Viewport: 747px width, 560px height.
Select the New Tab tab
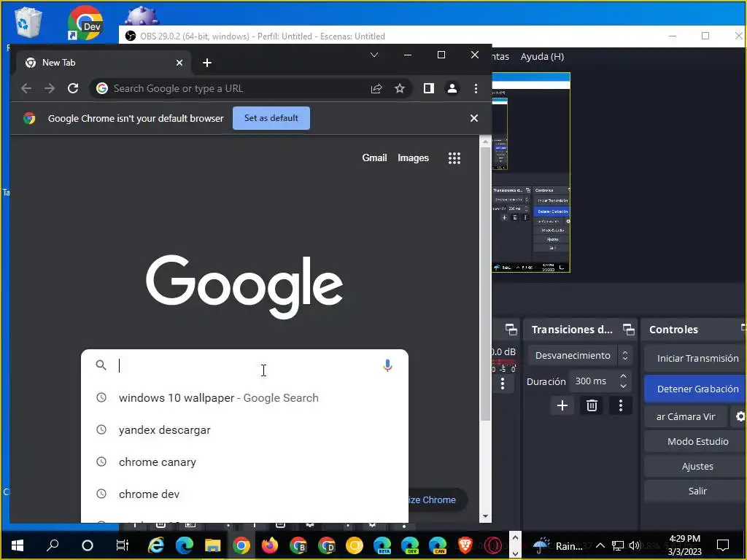point(102,63)
